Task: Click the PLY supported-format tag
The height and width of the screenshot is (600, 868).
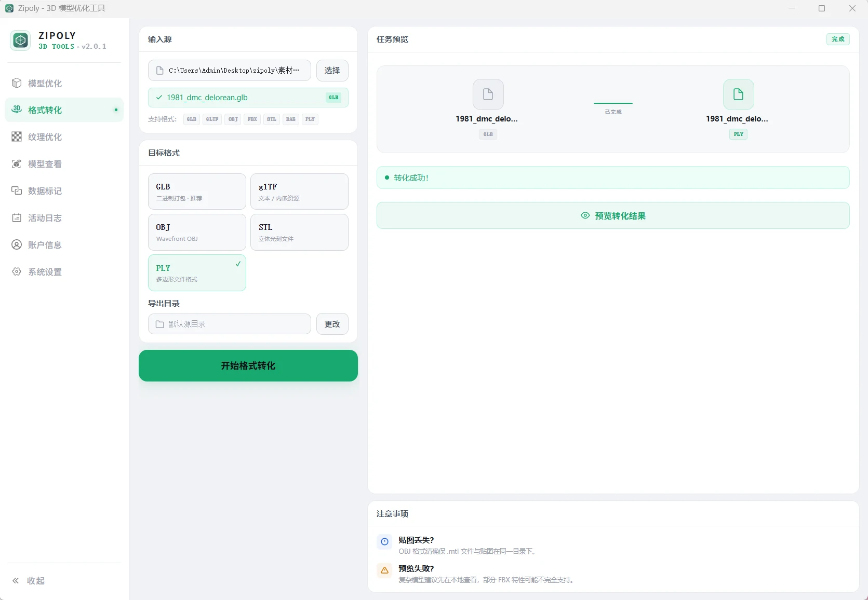Action: click(x=310, y=119)
